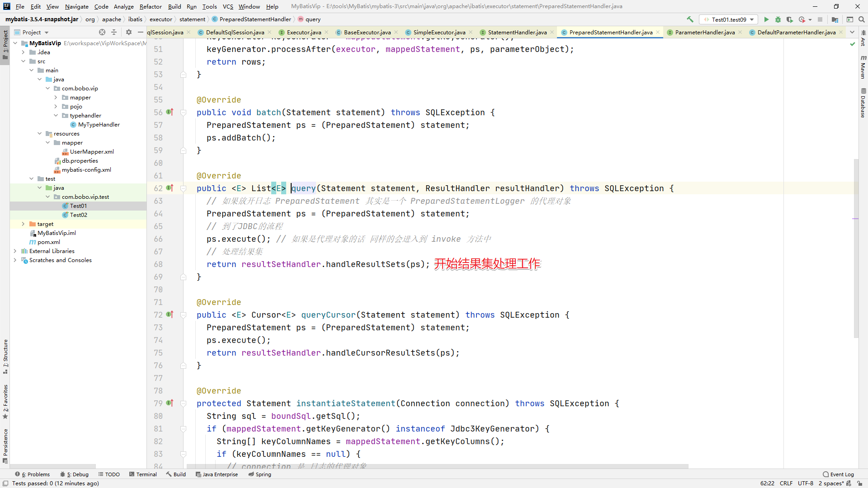The width and height of the screenshot is (868, 488).
Task: Toggle the Maven tool window side tab
Action: coord(863,67)
